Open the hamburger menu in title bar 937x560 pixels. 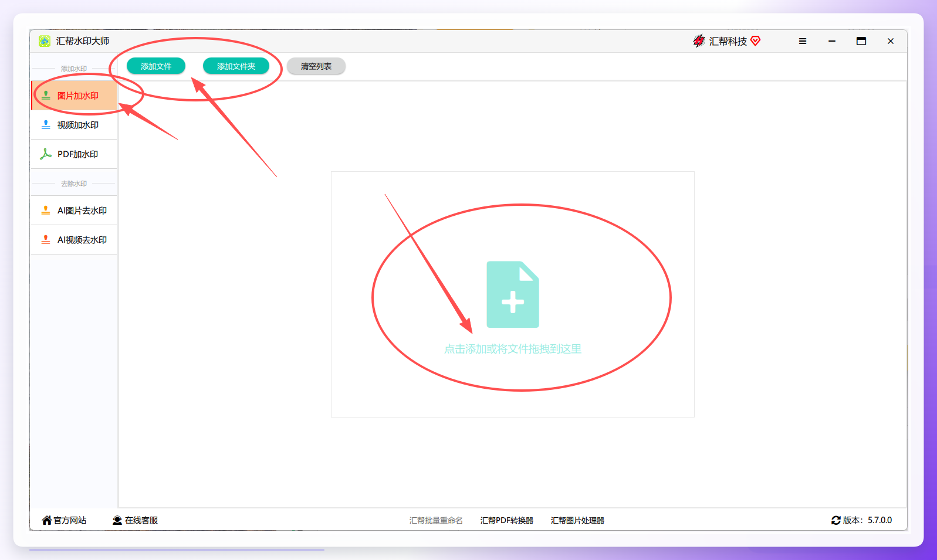click(803, 41)
